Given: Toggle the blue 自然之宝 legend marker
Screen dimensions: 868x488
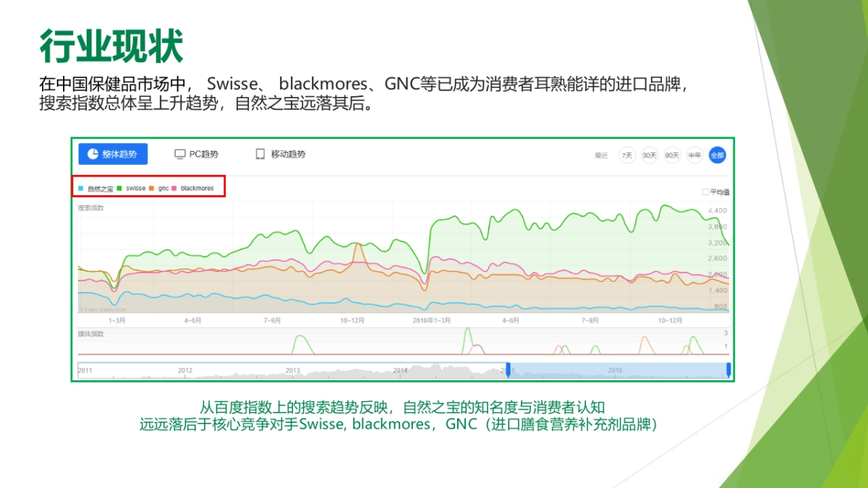Looking at the screenshot, I should pyautogui.click(x=80, y=189).
